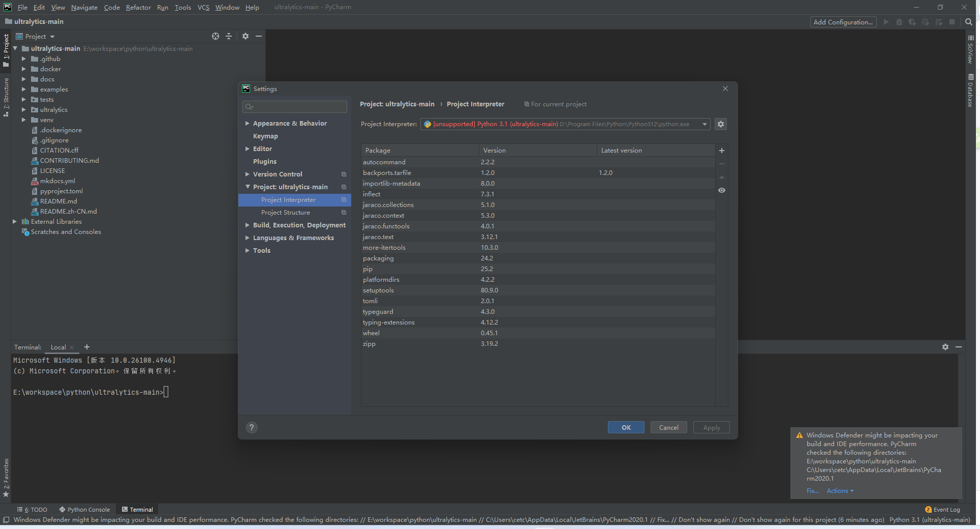Open the Navigate menu

[x=84, y=7]
